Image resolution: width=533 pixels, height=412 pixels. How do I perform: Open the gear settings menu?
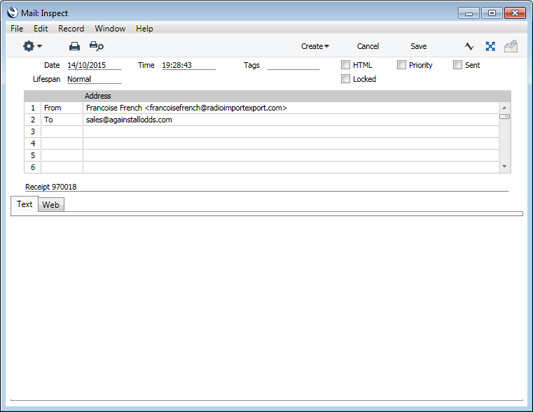click(32, 46)
